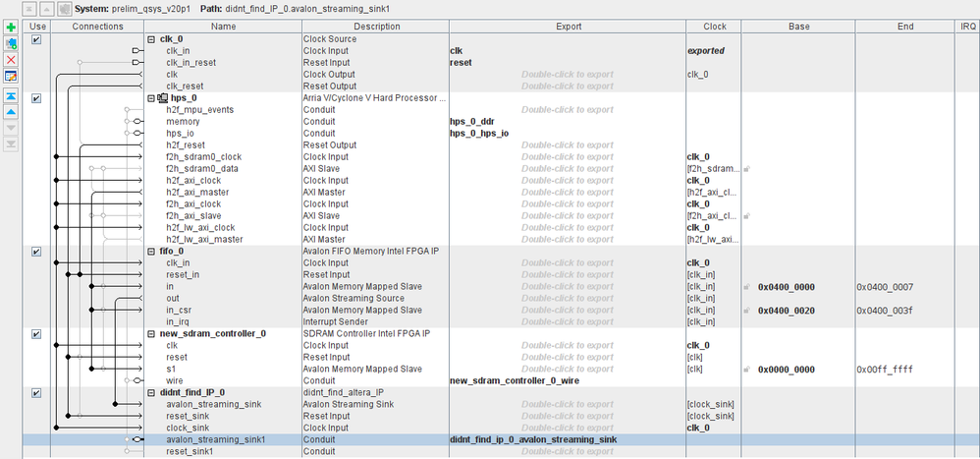Viewport: 980px width, 459px height.
Task: Uncheck the Use checkbox for new_sdram_controller_0
Action: (36, 334)
